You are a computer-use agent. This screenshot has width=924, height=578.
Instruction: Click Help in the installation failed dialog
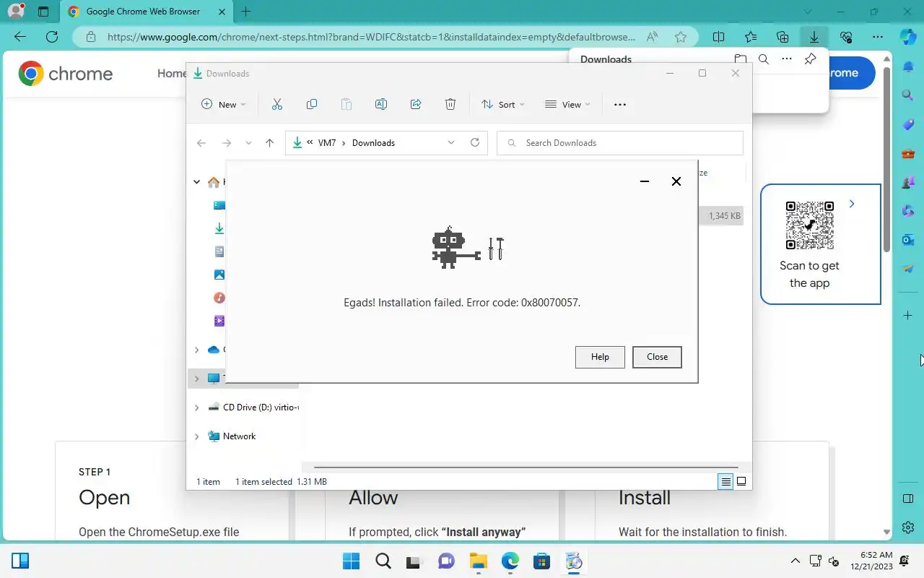click(600, 357)
